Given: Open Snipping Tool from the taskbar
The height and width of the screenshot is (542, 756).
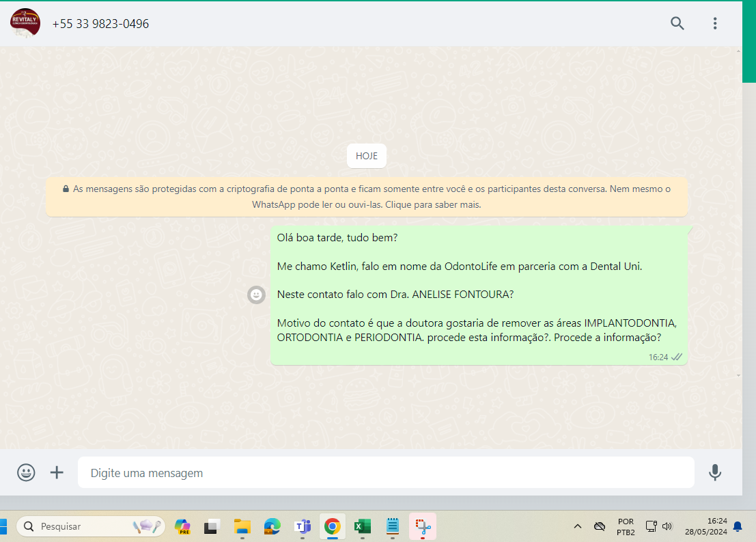Looking at the screenshot, I should click(423, 526).
